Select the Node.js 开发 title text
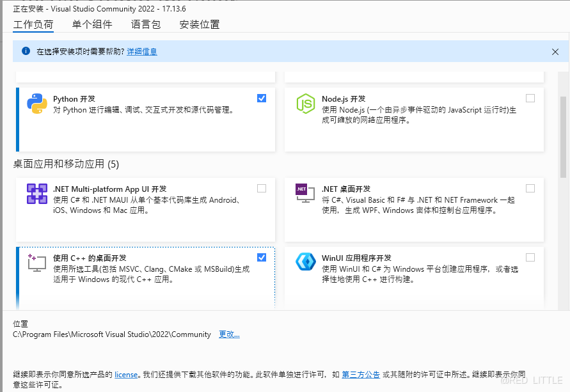This screenshot has height=392, width=570. point(344,99)
